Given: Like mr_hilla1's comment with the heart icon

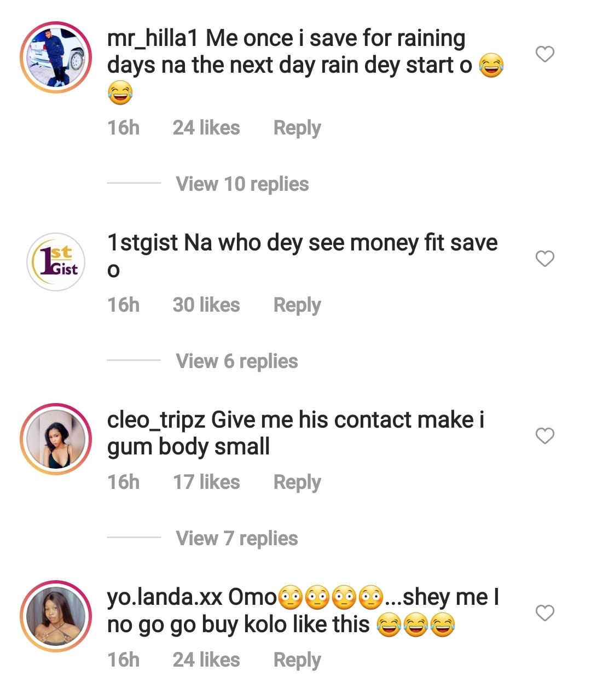Looking at the screenshot, I should [x=544, y=54].
